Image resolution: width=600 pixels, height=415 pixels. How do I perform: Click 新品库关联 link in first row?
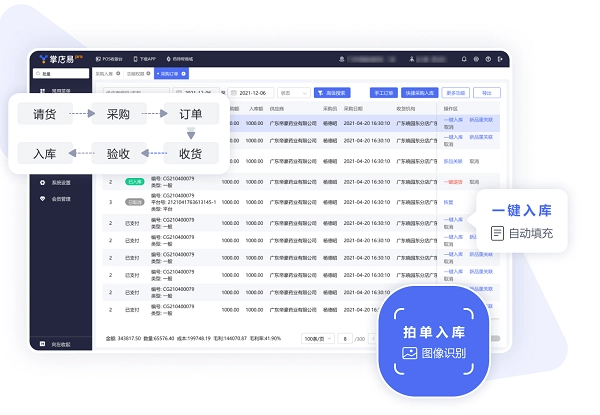coord(480,119)
